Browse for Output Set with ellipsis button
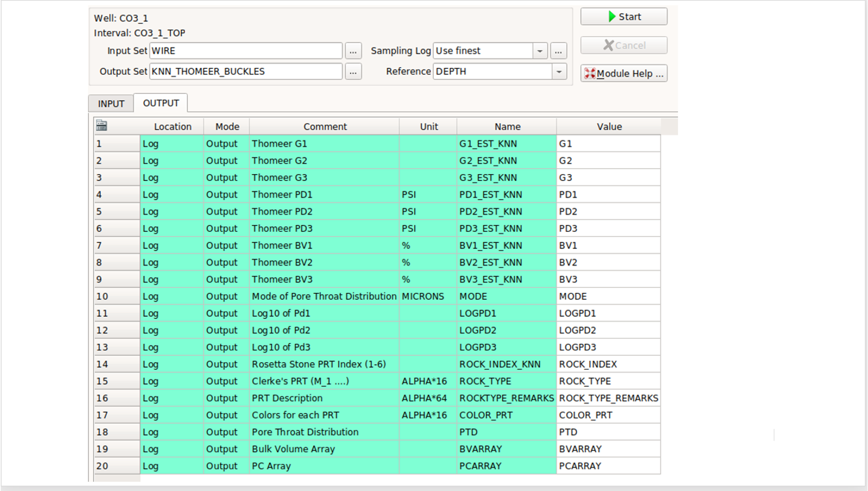868x491 pixels. [353, 72]
